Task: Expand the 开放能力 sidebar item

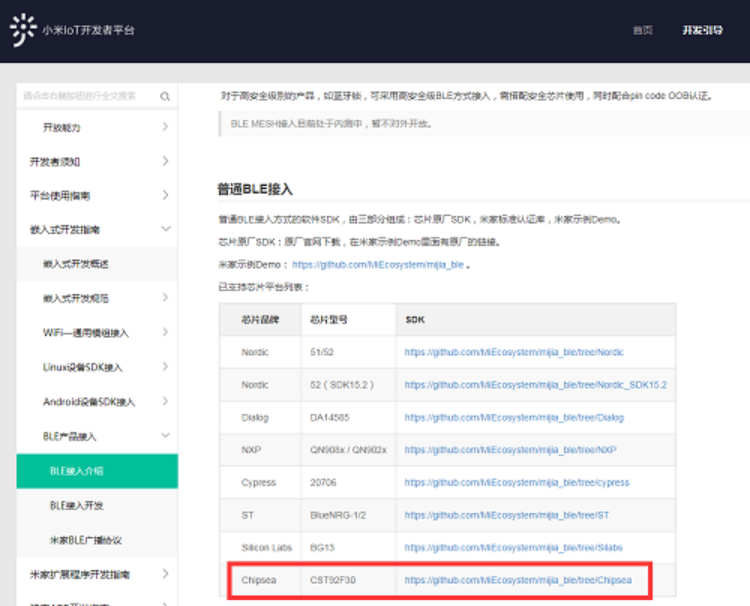Action: click(x=97, y=127)
